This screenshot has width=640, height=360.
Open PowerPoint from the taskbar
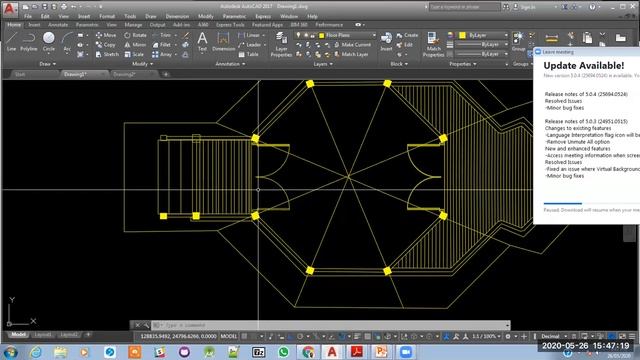(x=381, y=352)
